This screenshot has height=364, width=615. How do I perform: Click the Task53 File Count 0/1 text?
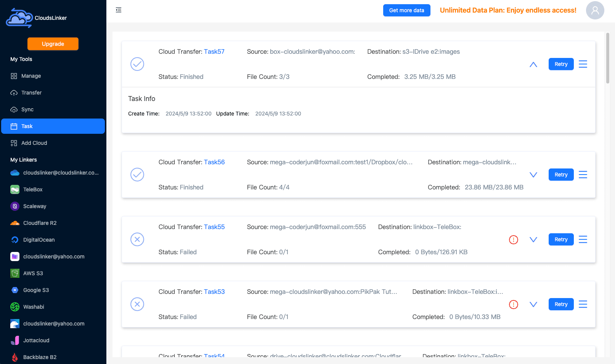point(268,317)
